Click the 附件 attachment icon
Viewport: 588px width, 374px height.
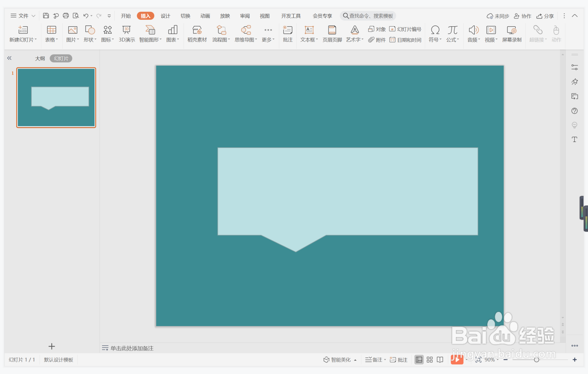pyautogui.click(x=377, y=40)
